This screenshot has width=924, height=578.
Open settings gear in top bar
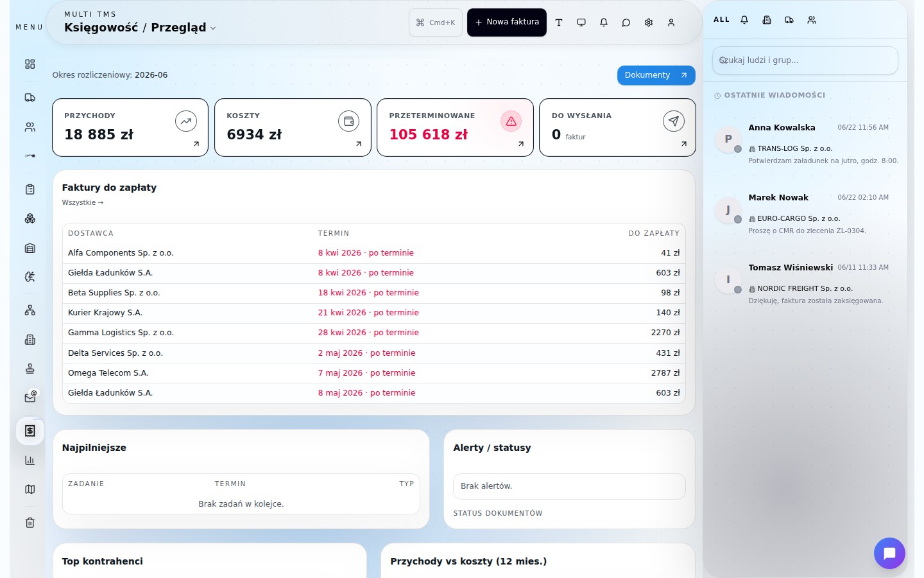(x=649, y=22)
